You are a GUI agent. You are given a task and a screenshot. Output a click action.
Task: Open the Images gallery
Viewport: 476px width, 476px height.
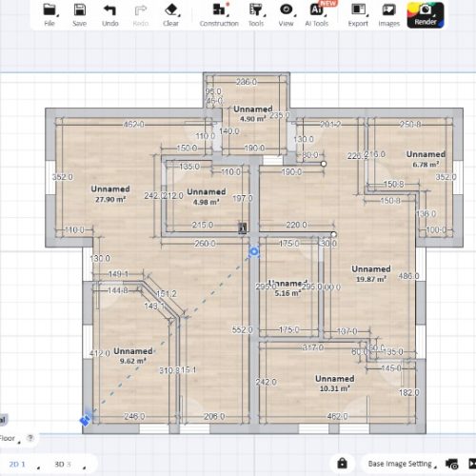pos(389,15)
